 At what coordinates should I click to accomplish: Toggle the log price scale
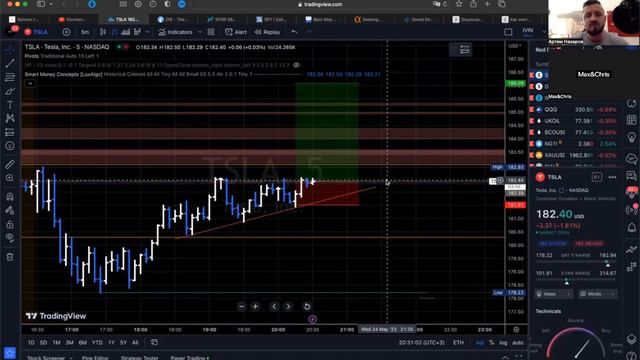point(503,342)
